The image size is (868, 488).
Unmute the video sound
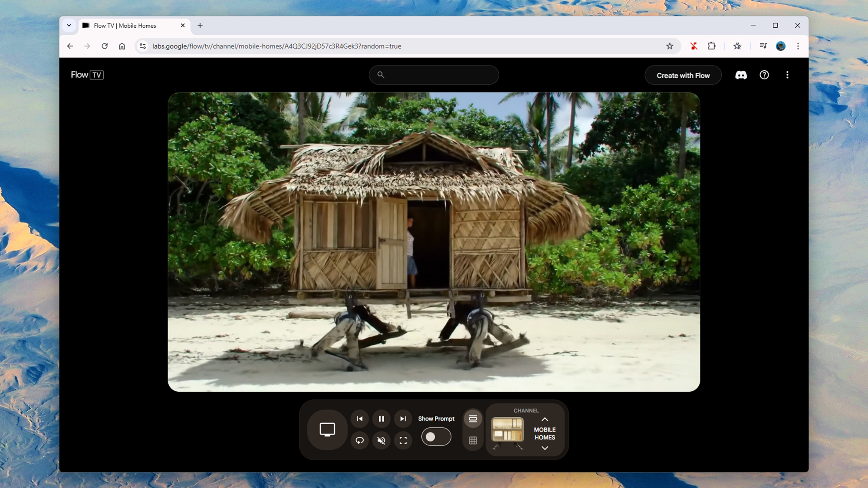381,440
